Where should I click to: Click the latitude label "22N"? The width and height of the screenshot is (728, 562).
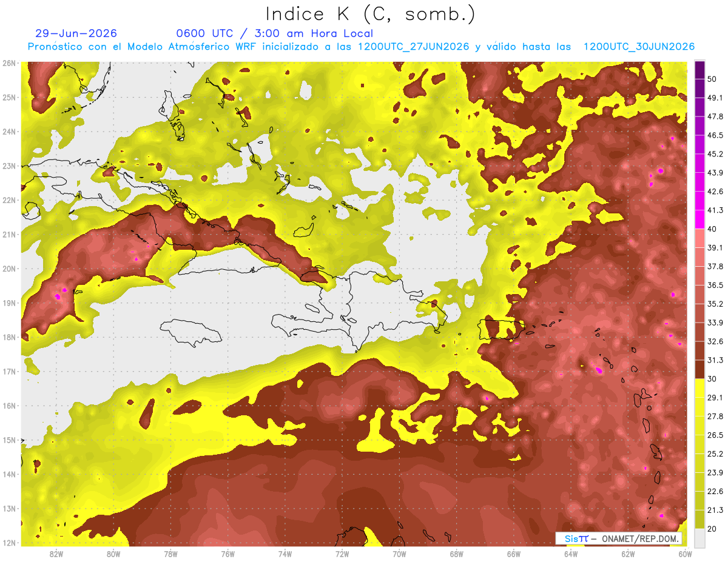9,200
